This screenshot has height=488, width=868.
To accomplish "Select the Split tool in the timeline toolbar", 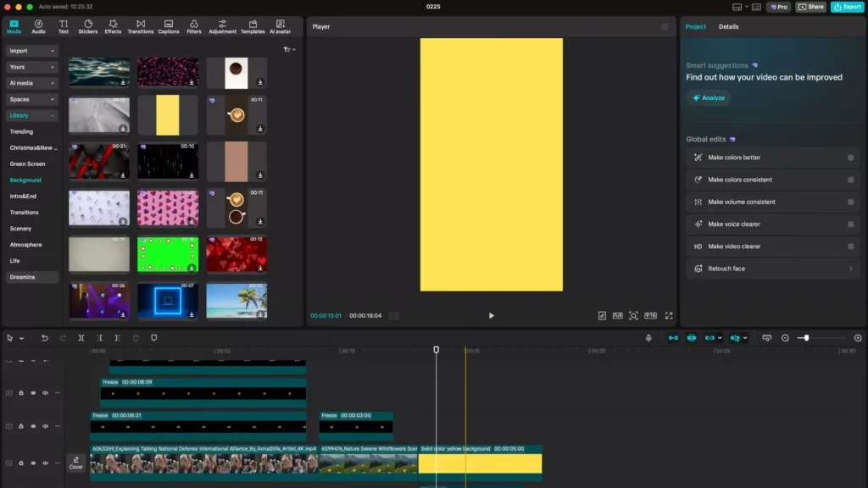I will pos(81,338).
